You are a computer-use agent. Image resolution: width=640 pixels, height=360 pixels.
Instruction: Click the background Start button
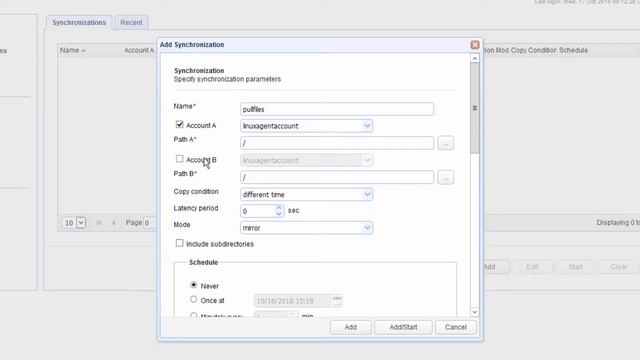576,267
